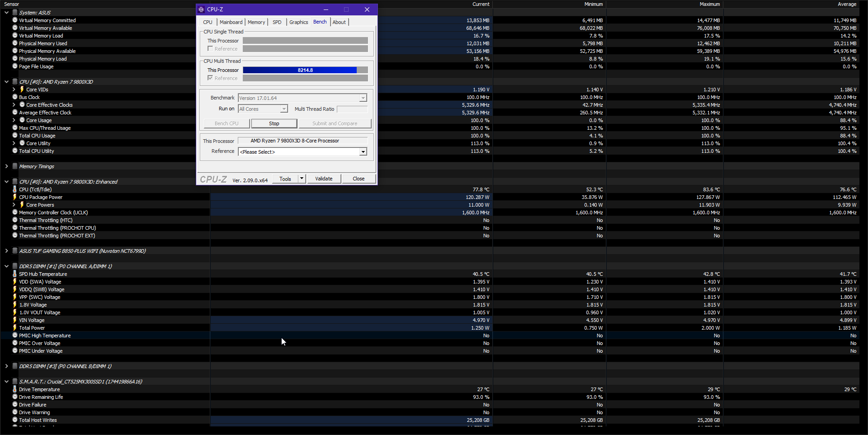Click the icon next to Memory Controller Clock (UCLK)

click(15, 213)
